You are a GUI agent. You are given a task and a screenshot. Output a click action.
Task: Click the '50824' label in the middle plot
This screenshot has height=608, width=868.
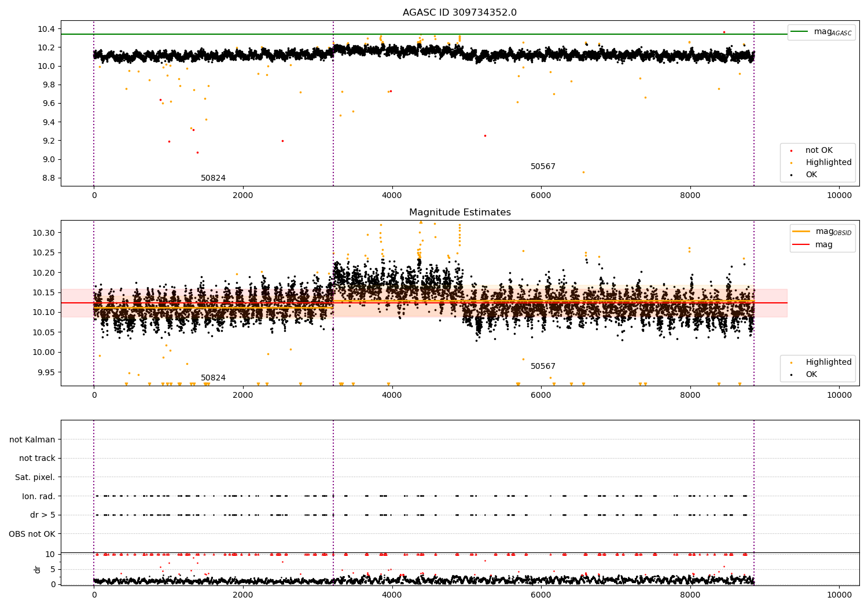pos(213,378)
